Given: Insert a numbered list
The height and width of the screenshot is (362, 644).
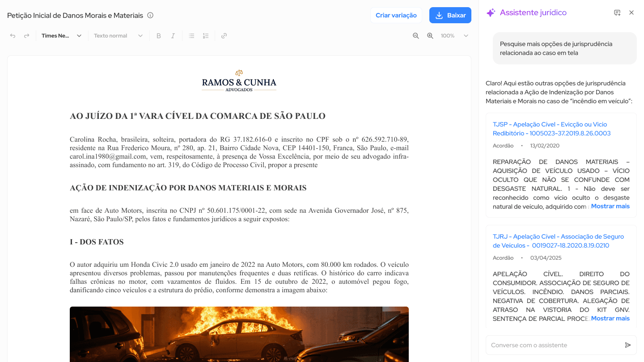Looking at the screenshot, I should pos(206,36).
